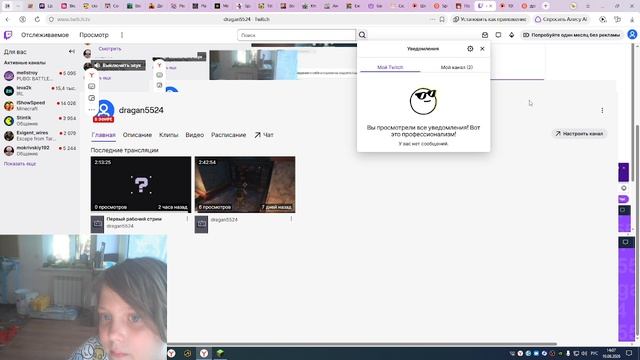Toggle the bookmark icon in address bar
Viewport: 640px width, 360px height.
[x=442, y=19]
